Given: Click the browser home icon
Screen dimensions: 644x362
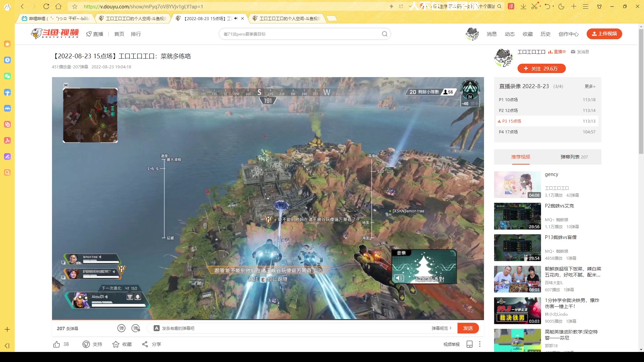Looking at the screenshot, I should click(x=58, y=6).
